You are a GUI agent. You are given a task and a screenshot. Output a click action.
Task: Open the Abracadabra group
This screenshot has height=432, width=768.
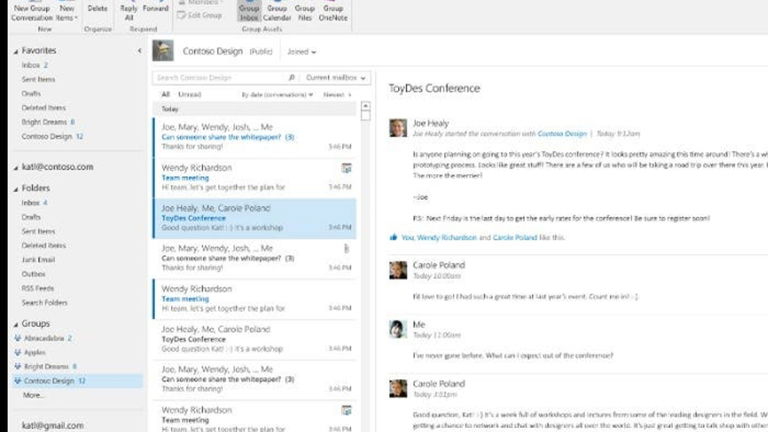point(43,338)
